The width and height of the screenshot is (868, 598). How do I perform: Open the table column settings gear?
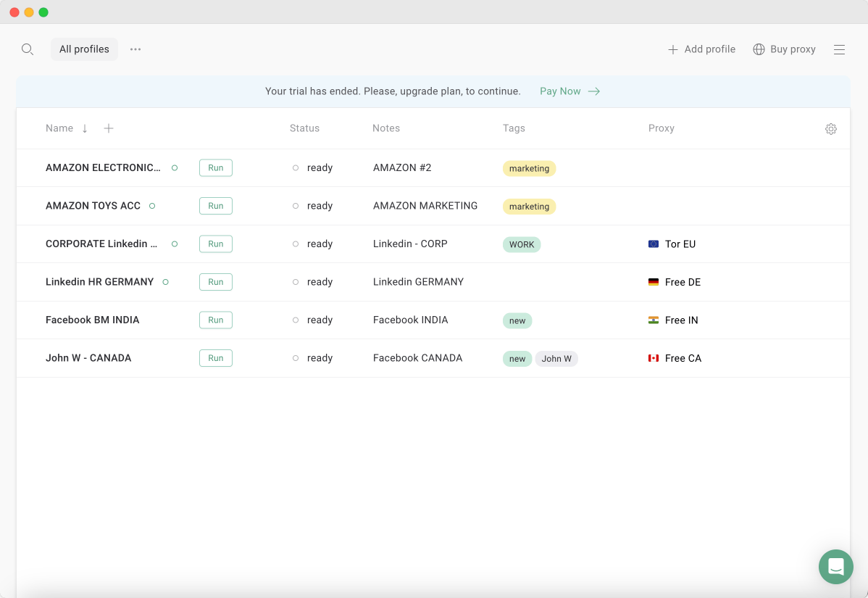coord(830,128)
